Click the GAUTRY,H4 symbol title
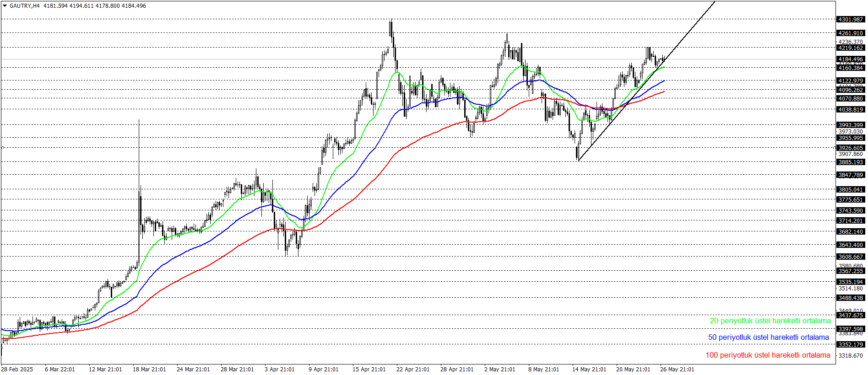 [25, 6]
